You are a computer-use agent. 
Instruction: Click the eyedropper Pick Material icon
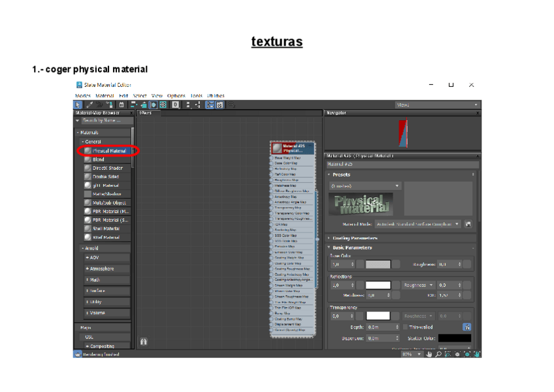tap(89, 105)
